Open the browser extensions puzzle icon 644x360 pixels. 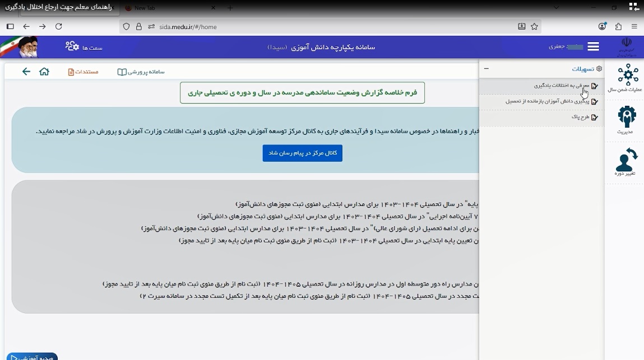(619, 26)
